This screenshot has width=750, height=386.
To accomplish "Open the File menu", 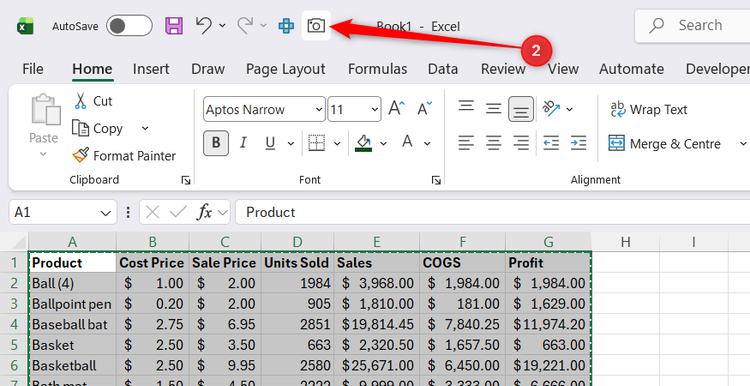I will pos(33,69).
